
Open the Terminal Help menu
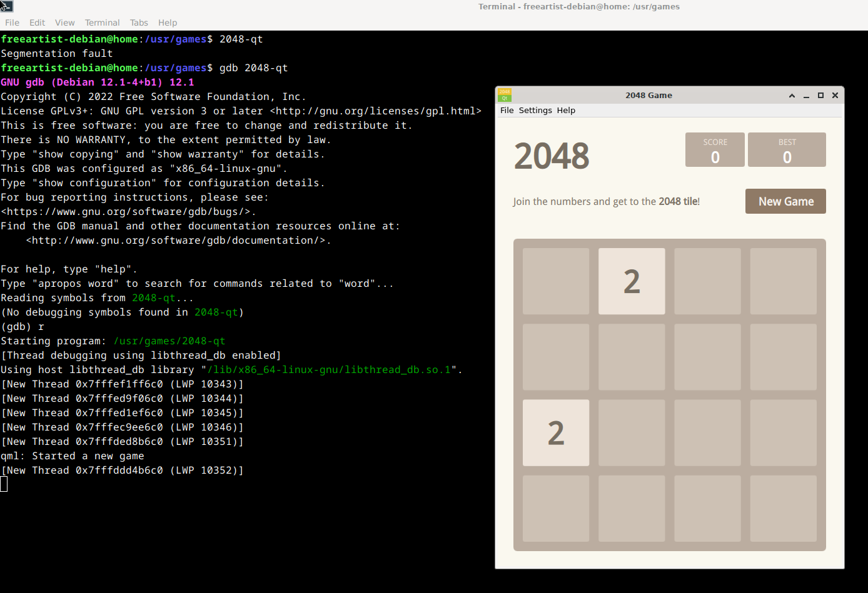click(168, 22)
